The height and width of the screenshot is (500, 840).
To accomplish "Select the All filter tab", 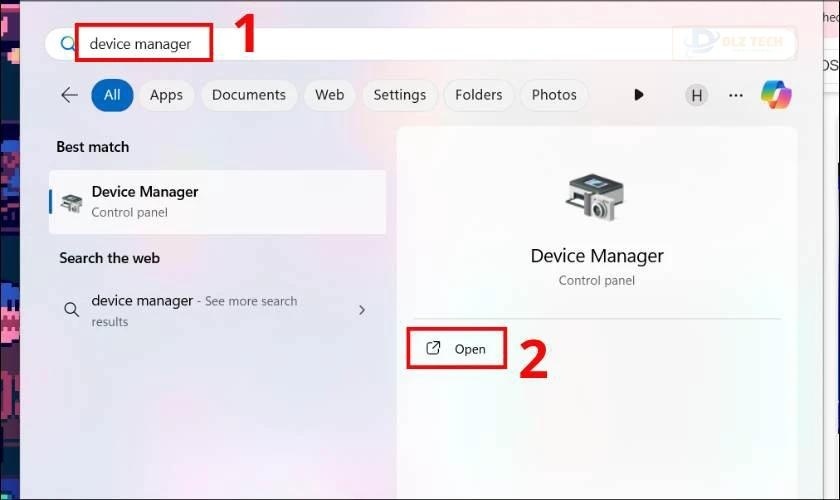I will [112, 95].
